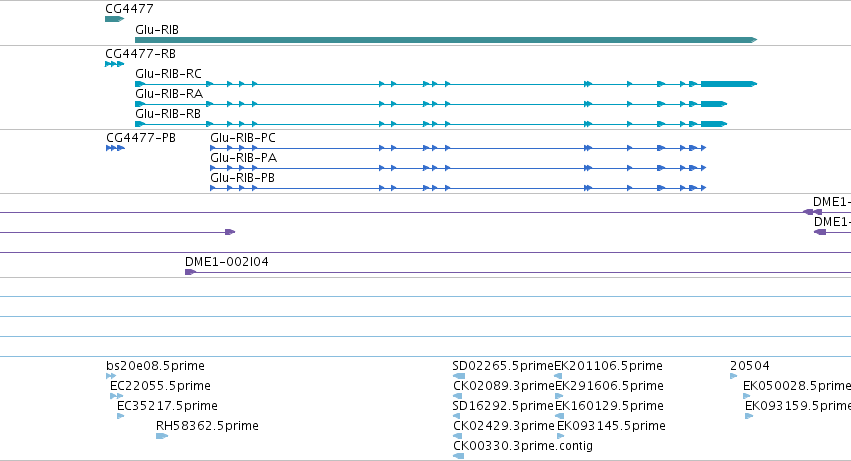Click the Glu-RIB-PB label
This screenshot has width=851, height=461.
click(242, 178)
